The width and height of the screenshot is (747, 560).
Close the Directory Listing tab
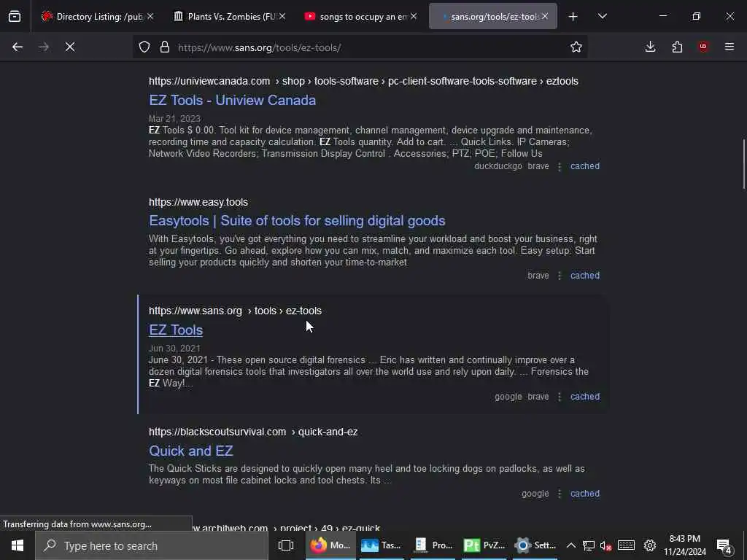point(150,17)
